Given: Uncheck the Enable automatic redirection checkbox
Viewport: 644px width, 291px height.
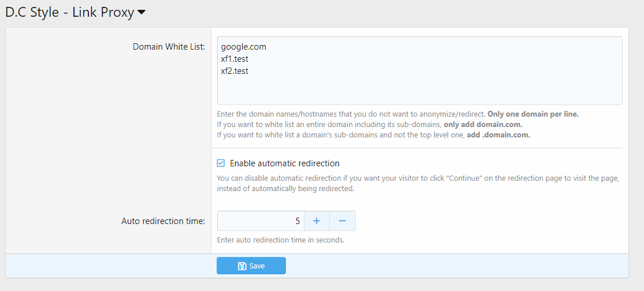Looking at the screenshot, I should pyautogui.click(x=221, y=163).
